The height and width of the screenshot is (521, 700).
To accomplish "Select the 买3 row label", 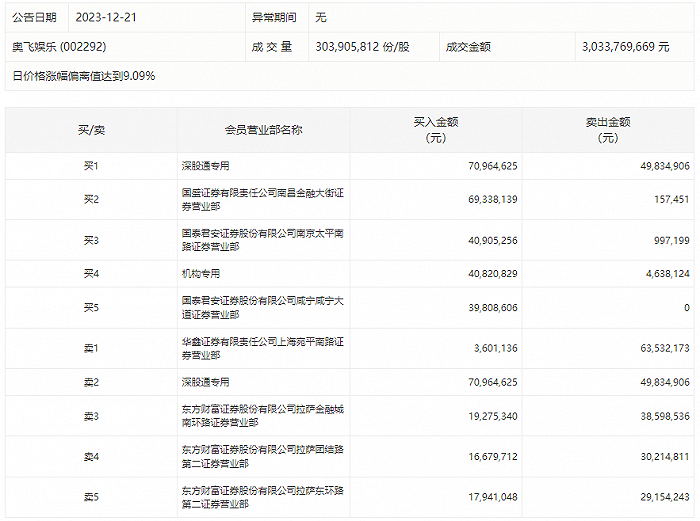I will [92, 241].
